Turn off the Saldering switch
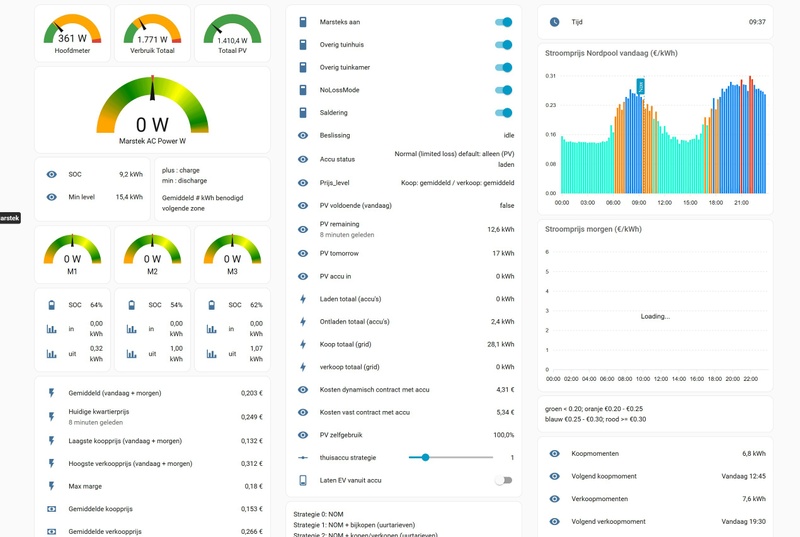The image size is (800, 537). point(504,113)
